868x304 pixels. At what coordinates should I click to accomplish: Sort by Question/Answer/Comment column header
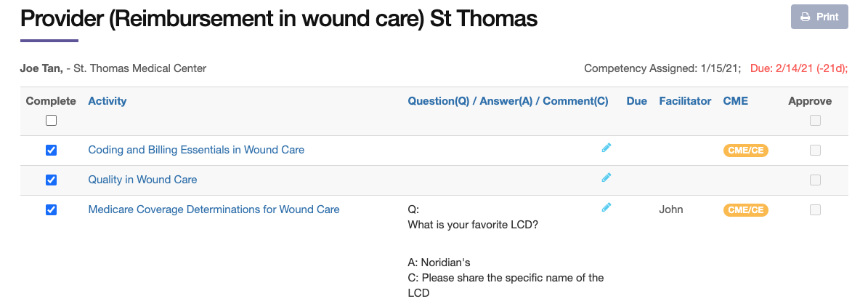508,101
